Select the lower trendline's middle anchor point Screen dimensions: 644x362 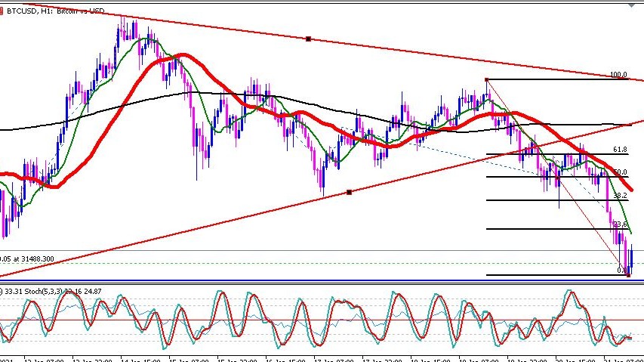(349, 192)
